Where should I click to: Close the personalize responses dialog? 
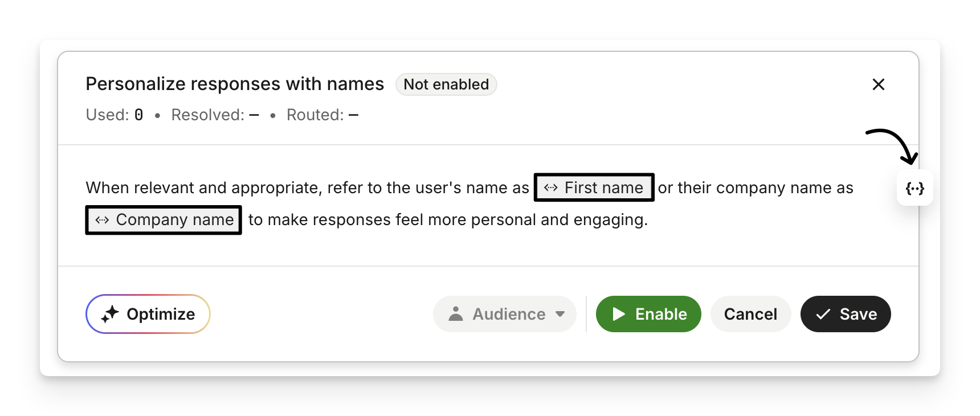[878, 84]
